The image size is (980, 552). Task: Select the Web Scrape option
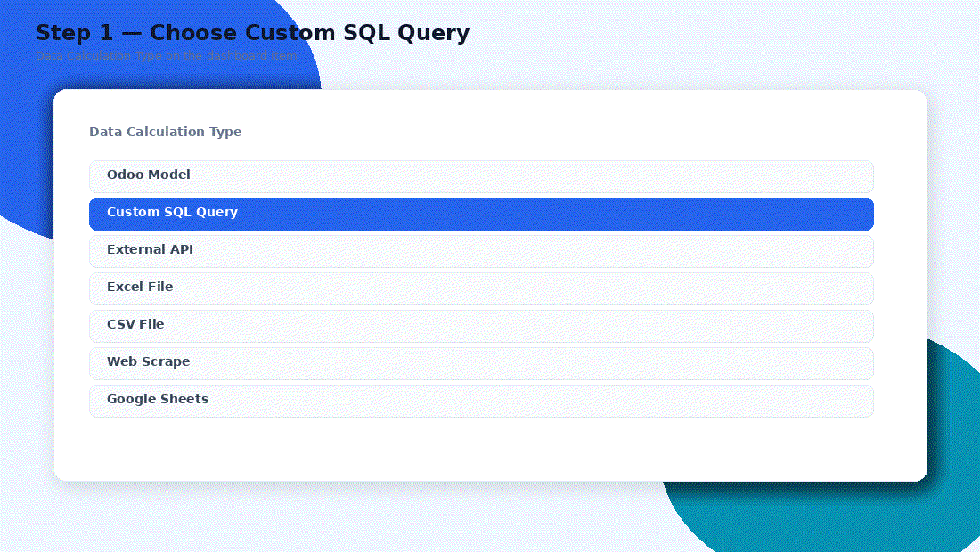[481, 364]
